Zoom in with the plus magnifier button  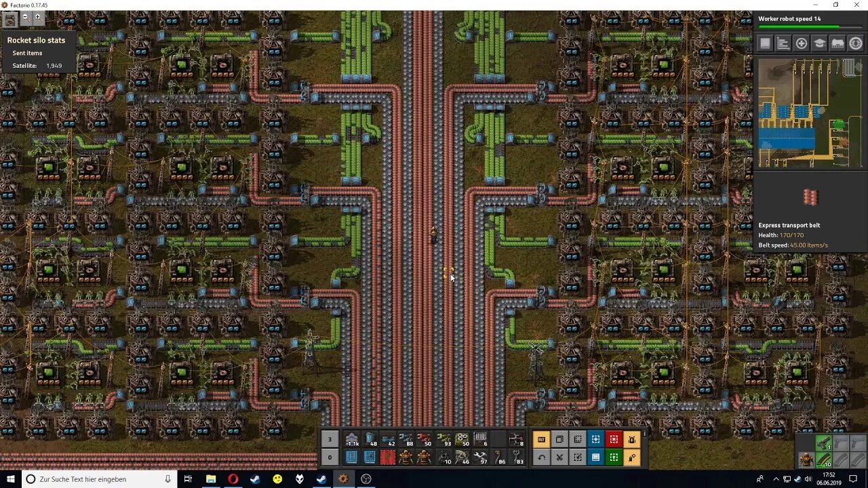point(38,18)
